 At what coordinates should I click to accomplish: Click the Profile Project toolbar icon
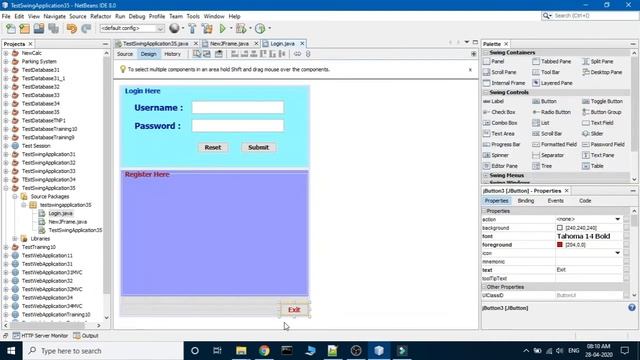pos(260,29)
